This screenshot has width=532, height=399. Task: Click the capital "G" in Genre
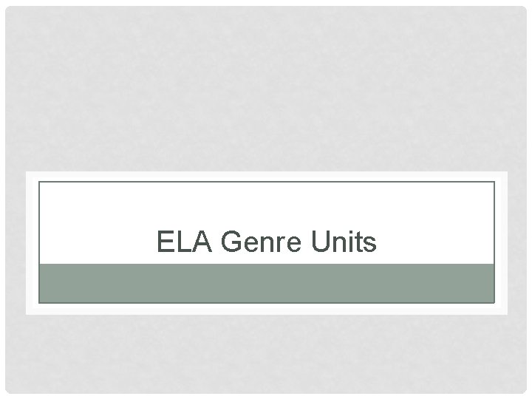point(232,241)
